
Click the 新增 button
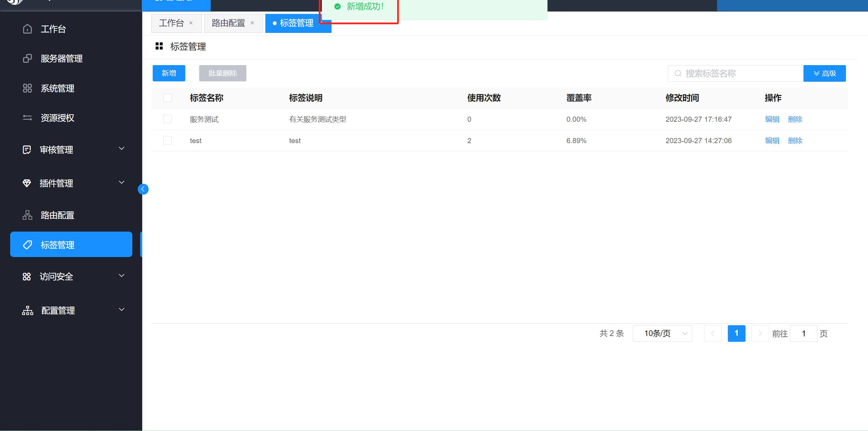[x=169, y=73]
